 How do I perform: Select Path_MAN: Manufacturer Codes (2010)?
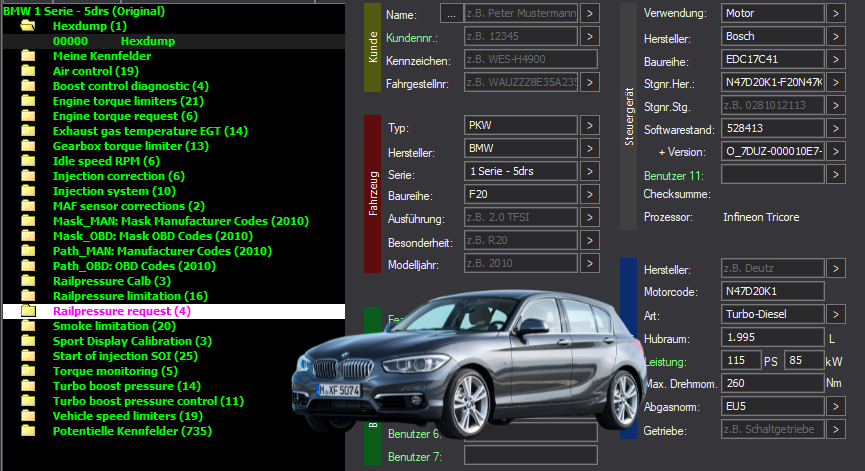pos(162,251)
